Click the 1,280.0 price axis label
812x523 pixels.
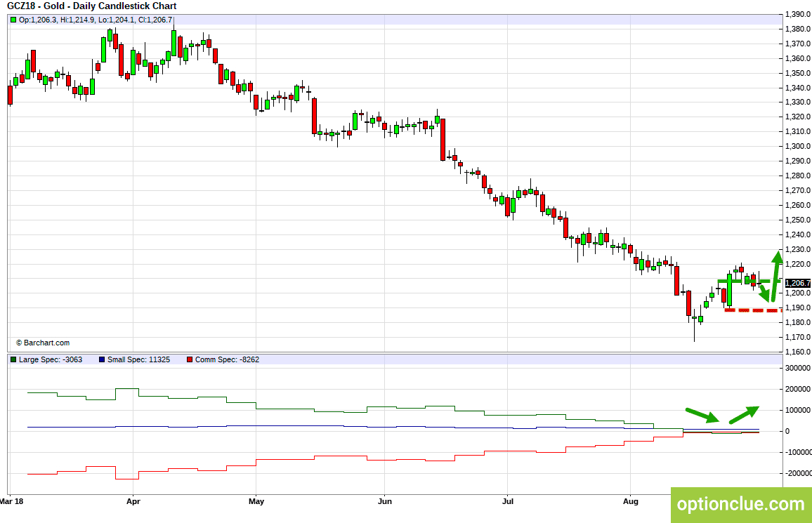798,176
